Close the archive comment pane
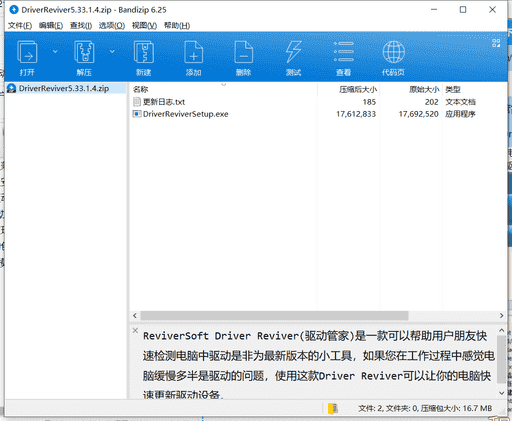The width and height of the screenshot is (512, 421). tap(135, 330)
